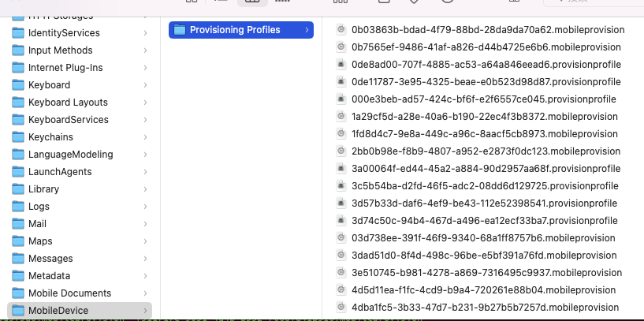Expand the Metadata folder chevron

tap(146, 276)
